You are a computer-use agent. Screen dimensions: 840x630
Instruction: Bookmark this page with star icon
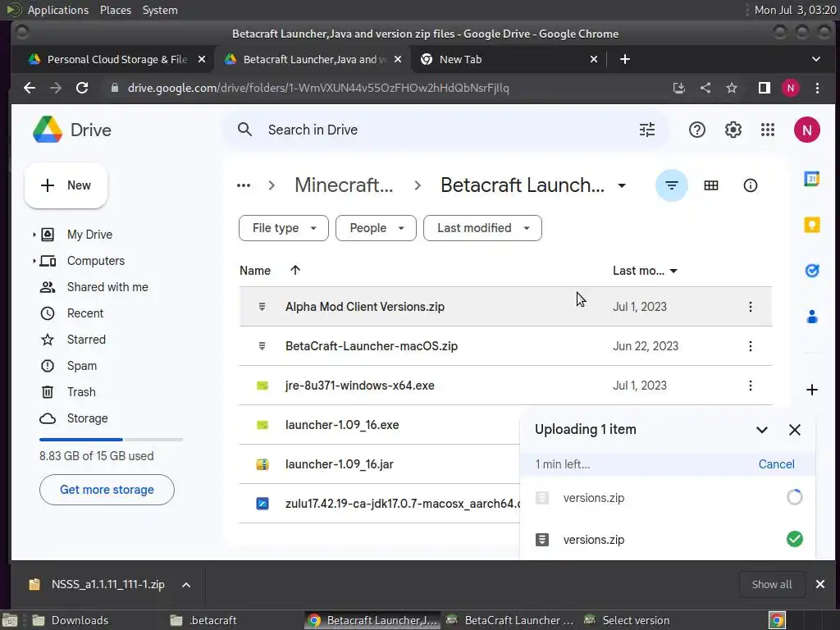(x=731, y=88)
